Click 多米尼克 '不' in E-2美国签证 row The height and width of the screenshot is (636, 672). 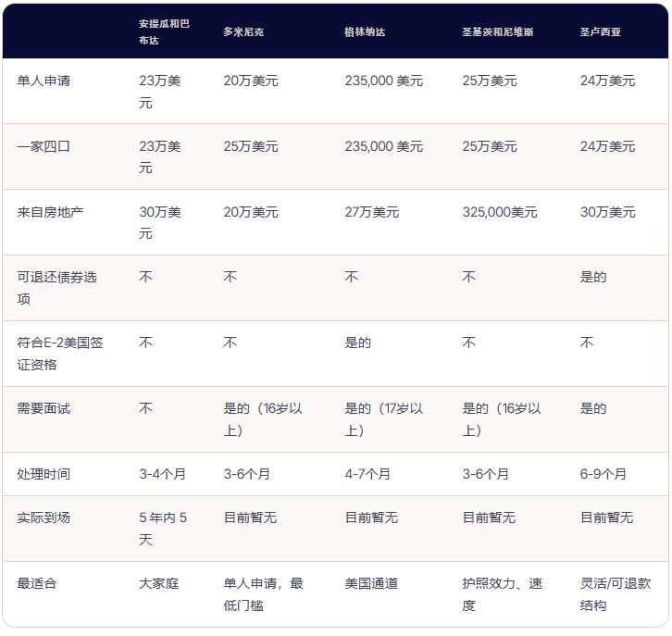230,343
